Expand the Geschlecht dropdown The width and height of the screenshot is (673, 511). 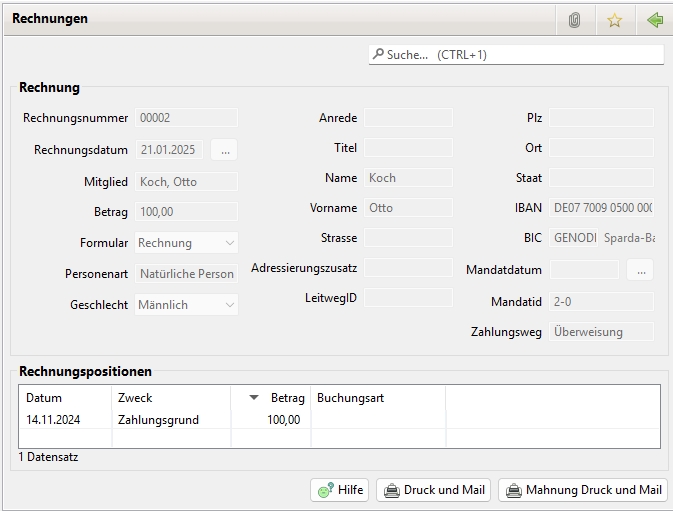[230, 305]
